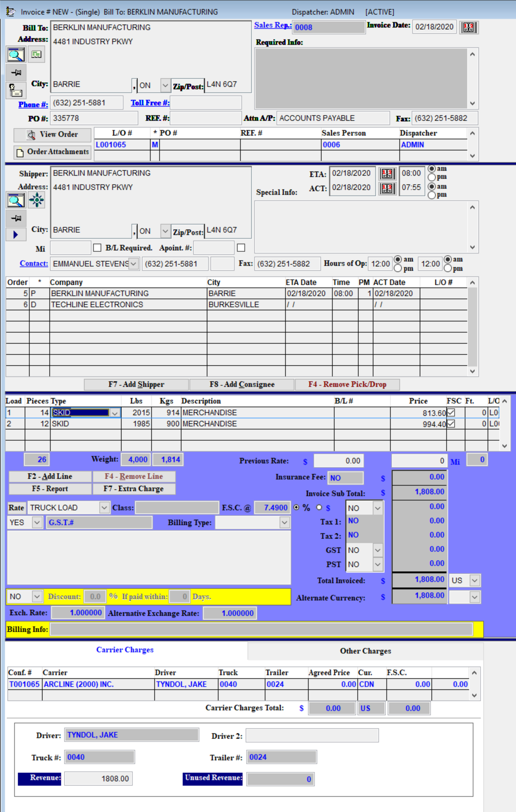Click the Bill To search magnifier icon

(16, 54)
